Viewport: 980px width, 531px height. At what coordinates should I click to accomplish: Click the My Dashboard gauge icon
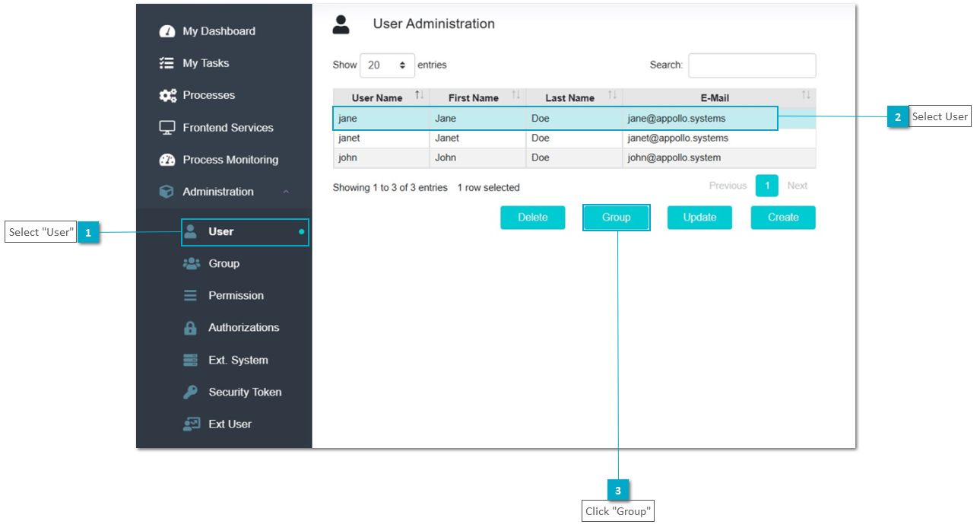coord(167,31)
